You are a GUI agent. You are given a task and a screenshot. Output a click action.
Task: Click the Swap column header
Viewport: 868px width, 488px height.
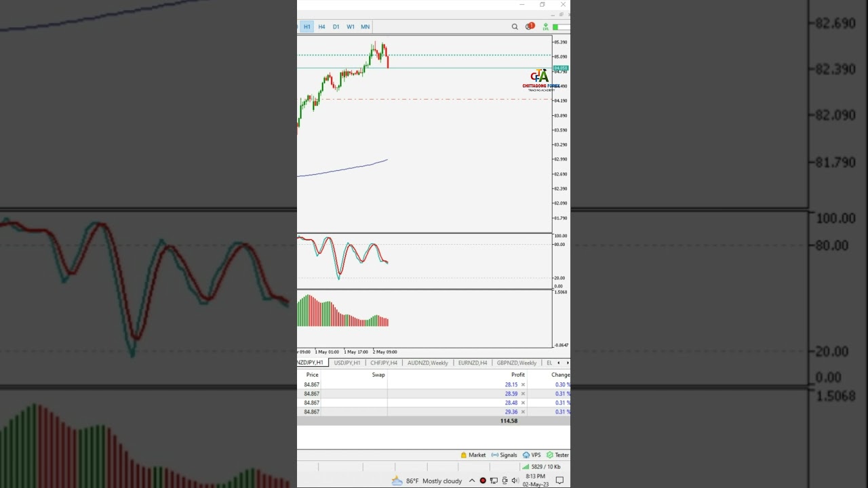coord(378,375)
